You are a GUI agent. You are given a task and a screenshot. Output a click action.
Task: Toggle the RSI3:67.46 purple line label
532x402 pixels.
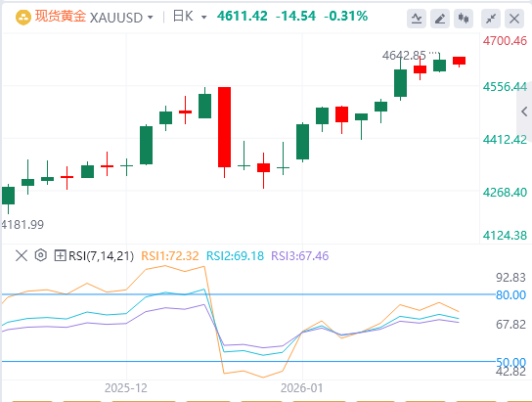(x=300, y=256)
